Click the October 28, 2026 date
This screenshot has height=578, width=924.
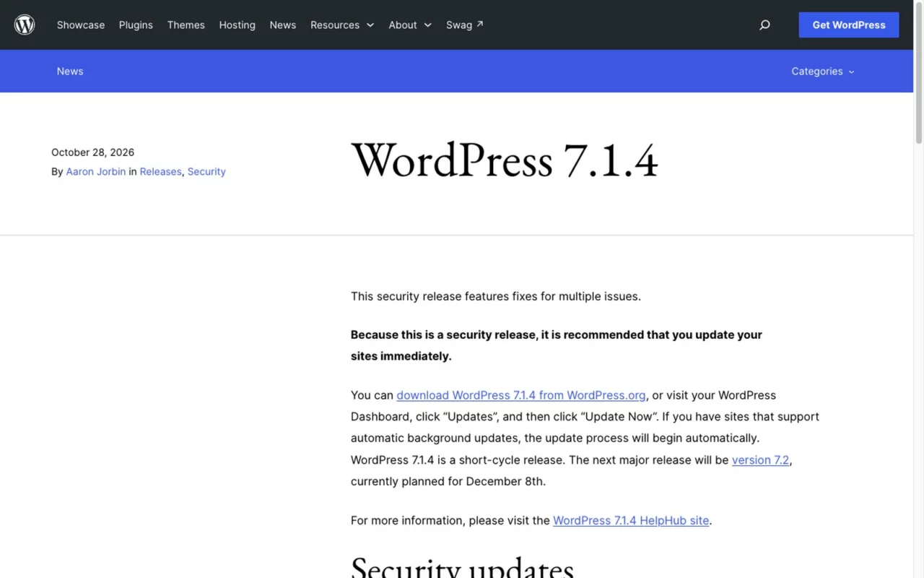tap(92, 152)
